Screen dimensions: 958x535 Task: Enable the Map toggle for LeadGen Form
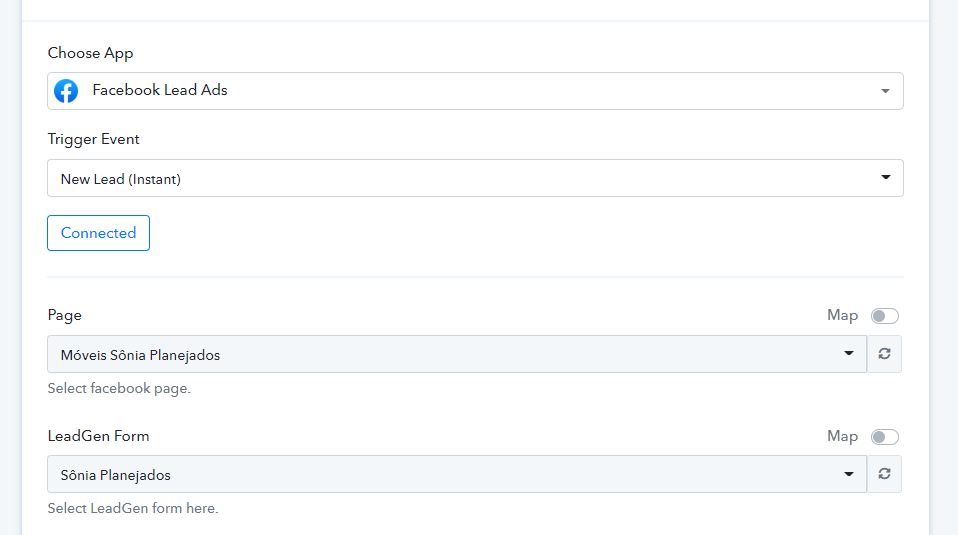885,437
